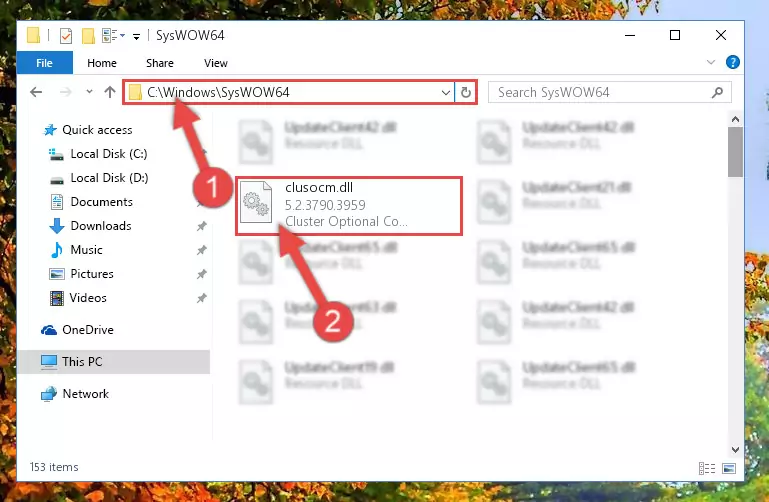Click the search magnifier icon

(717, 92)
